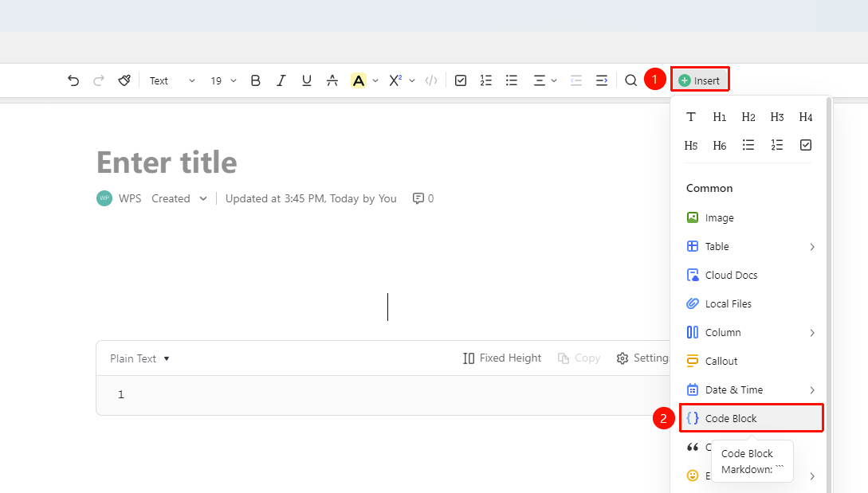Screen dimensions: 868x493
Task: Insert a to-do checkbox list from toolbar
Action: coord(461,80)
